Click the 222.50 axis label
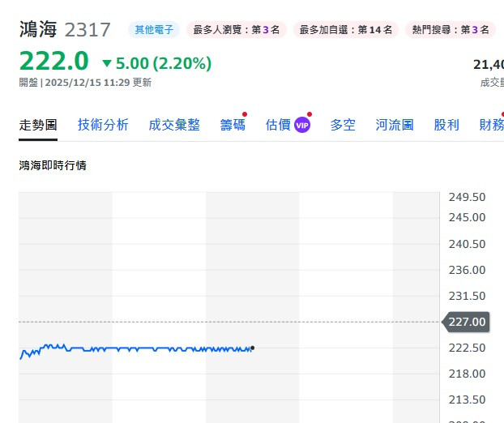 (467, 348)
